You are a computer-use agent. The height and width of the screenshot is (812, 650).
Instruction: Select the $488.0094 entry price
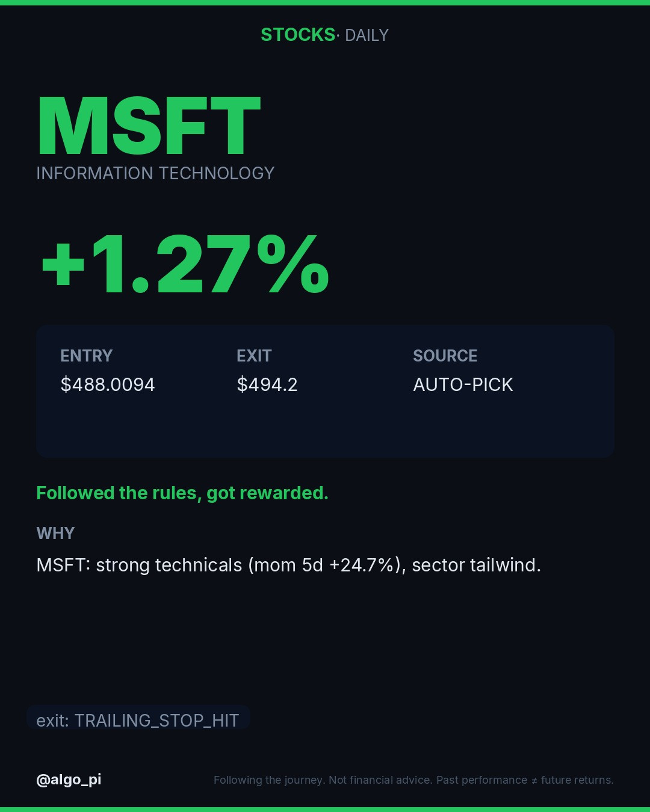(108, 384)
